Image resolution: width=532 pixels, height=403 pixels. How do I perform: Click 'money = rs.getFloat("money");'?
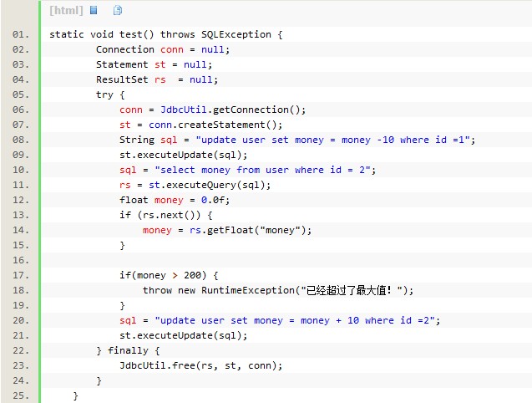pyautogui.click(x=227, y=230)
